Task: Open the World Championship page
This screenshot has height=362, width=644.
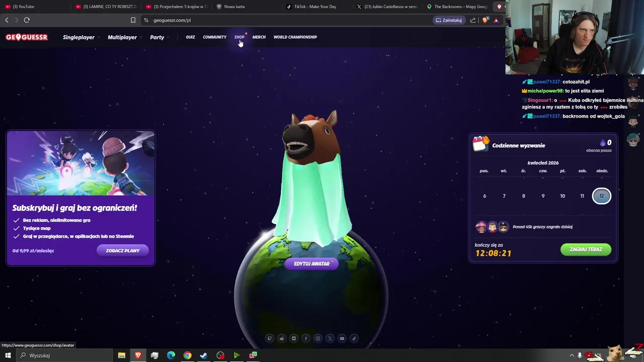Action: (295, 37)
